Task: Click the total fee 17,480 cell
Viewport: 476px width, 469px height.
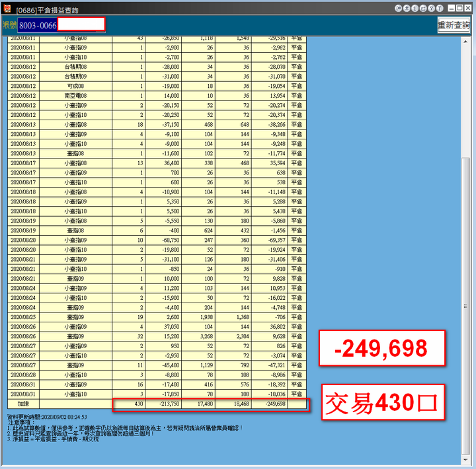Action: click(x=198, y=404)
